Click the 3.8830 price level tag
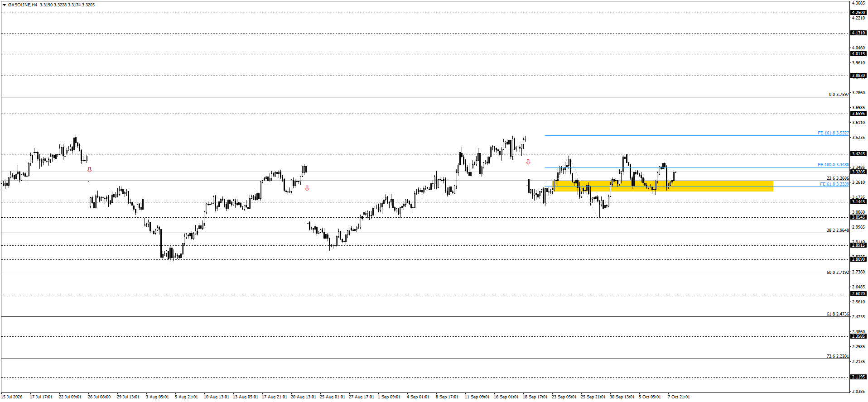 tap(858, 76)
